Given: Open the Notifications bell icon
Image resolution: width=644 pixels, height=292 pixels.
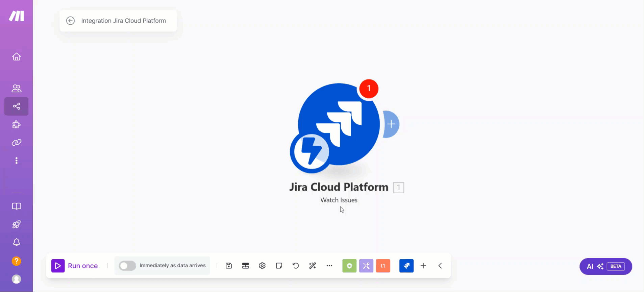Looking at the screenshot, I should (17, 242).
